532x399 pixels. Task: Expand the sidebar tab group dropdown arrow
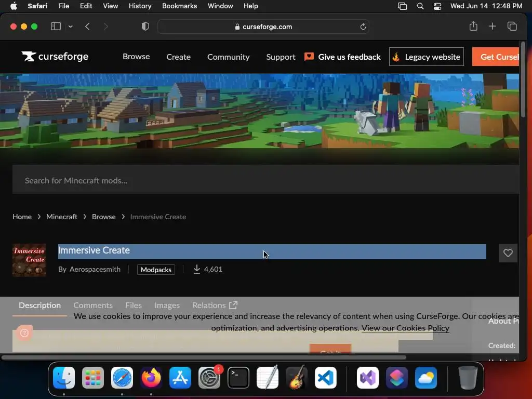tap(70, 26)
